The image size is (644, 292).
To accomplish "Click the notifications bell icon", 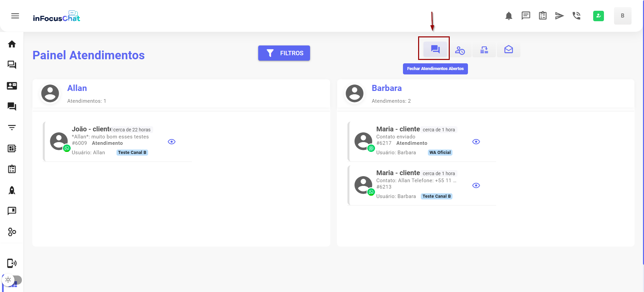I will (x=509, y=16).
